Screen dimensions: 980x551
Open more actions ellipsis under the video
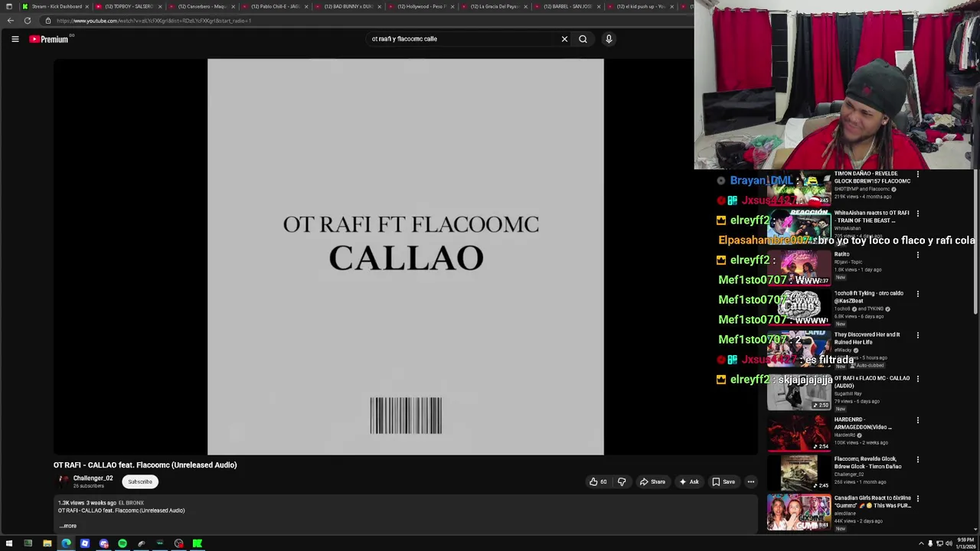(x=750, y=481)
